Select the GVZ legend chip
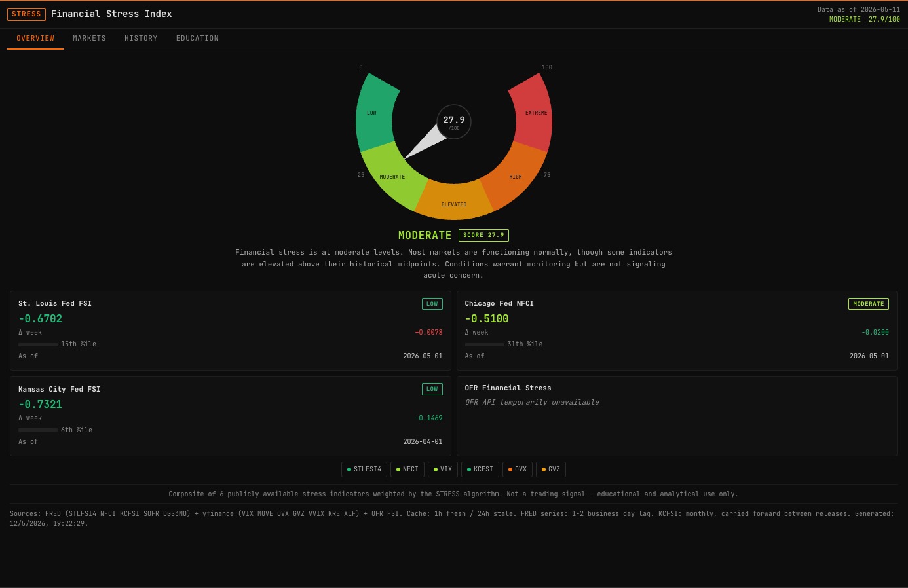The height and width of the screenshot is (588, 908). point(551,469)
